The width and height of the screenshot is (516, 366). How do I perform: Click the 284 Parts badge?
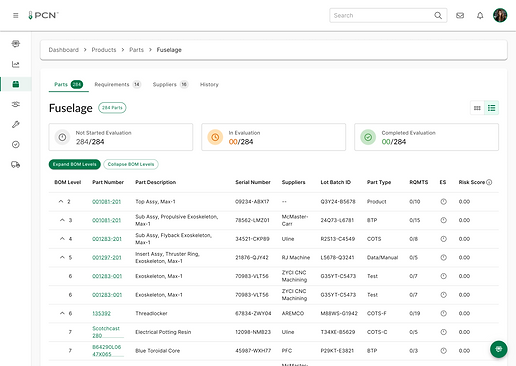point(112,108)
